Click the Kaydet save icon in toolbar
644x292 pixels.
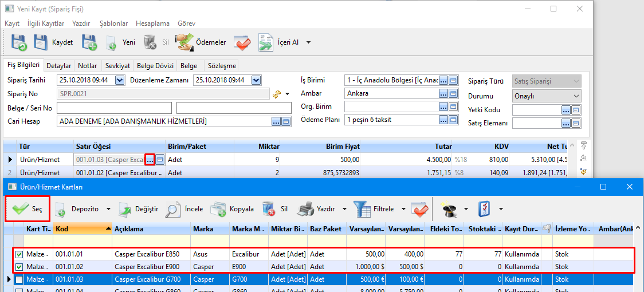(41, 42)
